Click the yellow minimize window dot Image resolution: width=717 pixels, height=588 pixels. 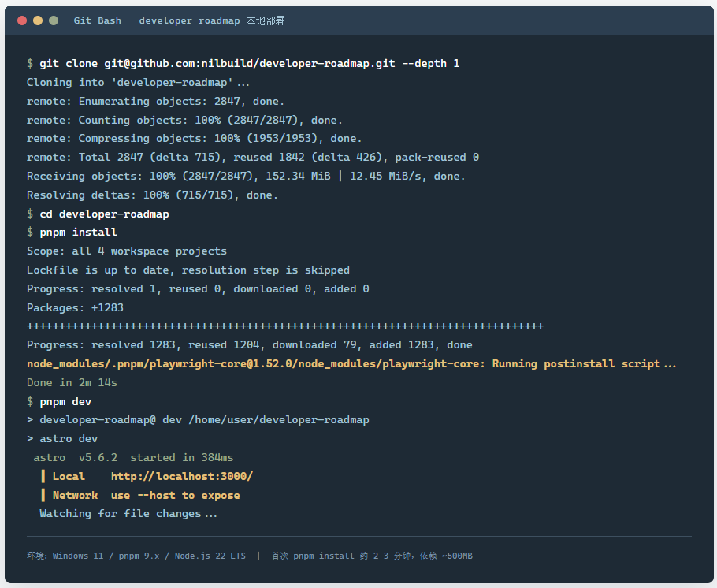pyautogui.click(x=38, y=20)
